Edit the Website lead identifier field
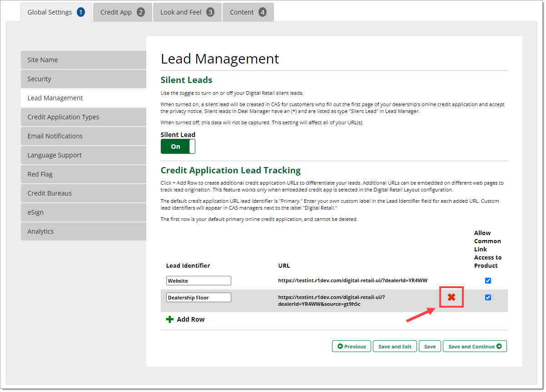 199,281
